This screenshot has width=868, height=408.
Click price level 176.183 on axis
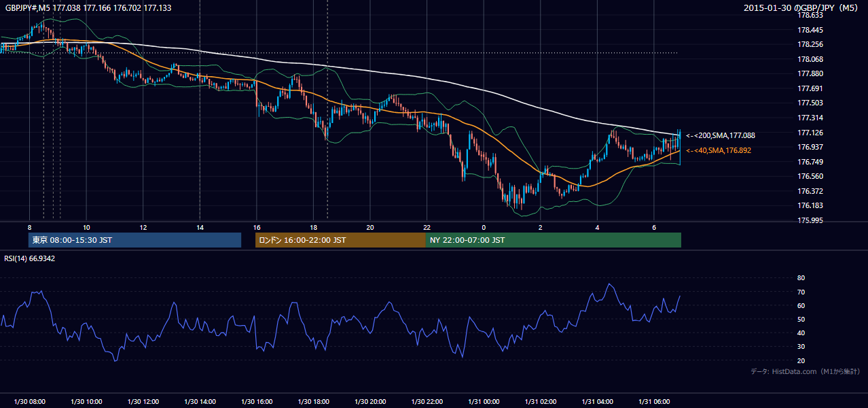click(810, 205)
